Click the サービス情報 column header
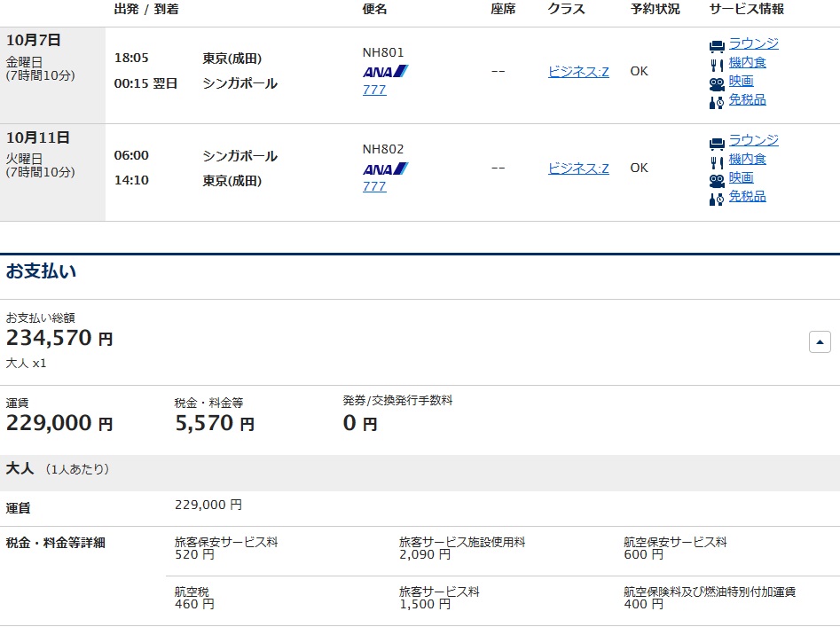The height and width of the screenshot is (627, 840). 746,9
